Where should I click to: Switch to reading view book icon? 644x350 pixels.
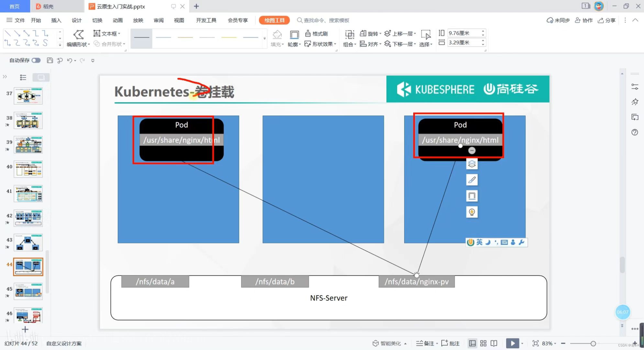[494, 343]
